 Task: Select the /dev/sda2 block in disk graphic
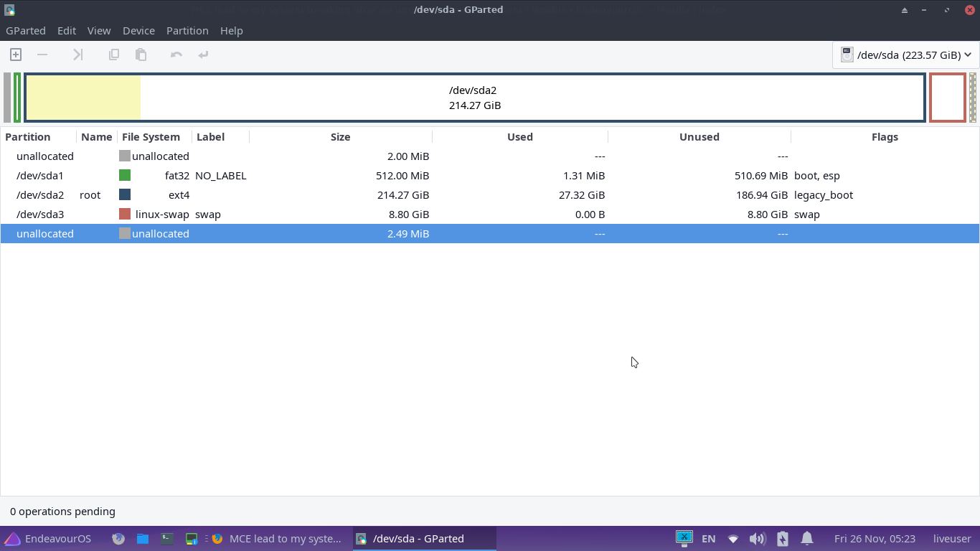[x=475, y=98]
